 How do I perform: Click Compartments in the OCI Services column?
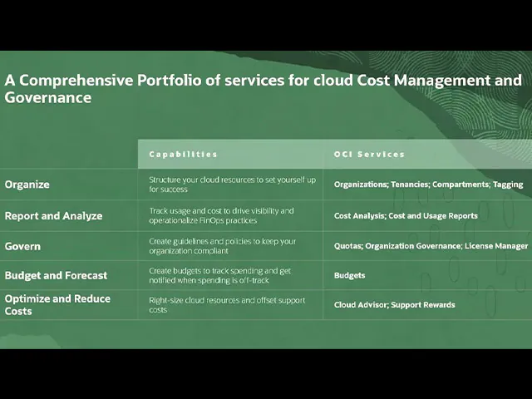[460, 185]
